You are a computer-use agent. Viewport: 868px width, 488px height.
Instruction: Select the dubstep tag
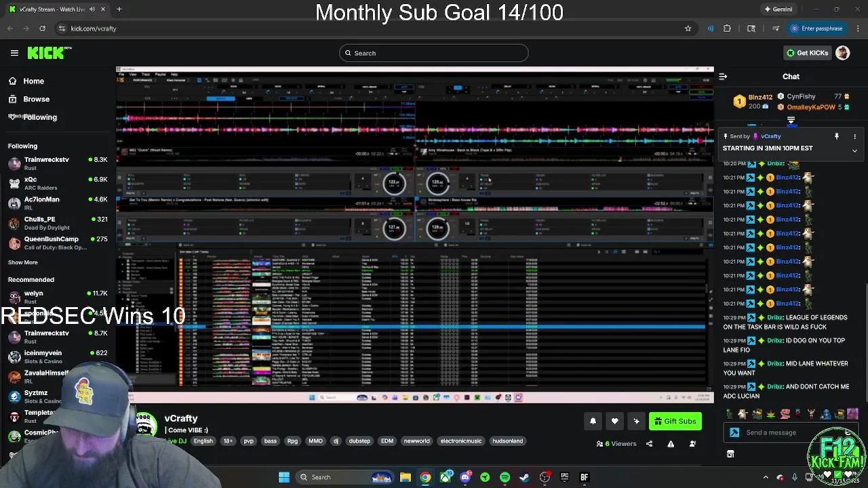pyautogui.click(x=359, y=441)
